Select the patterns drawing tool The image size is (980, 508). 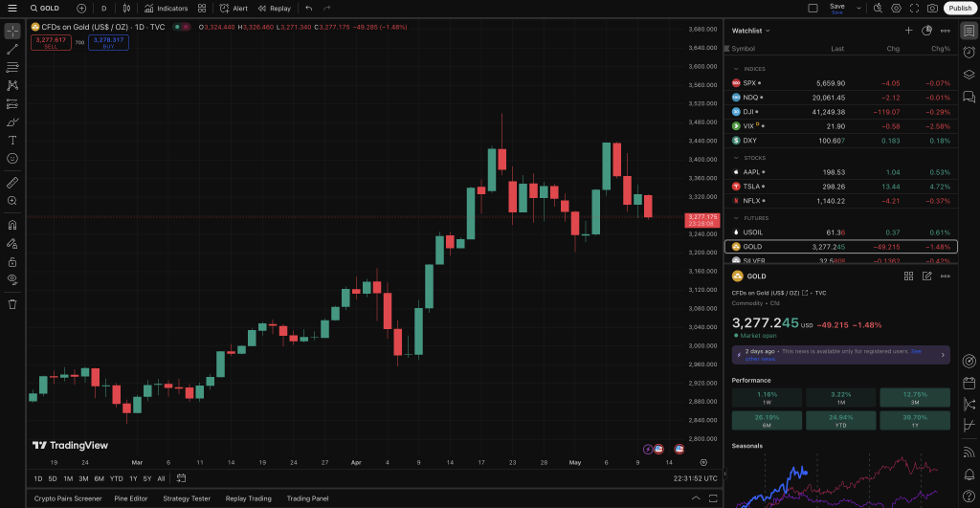point(12,85)
